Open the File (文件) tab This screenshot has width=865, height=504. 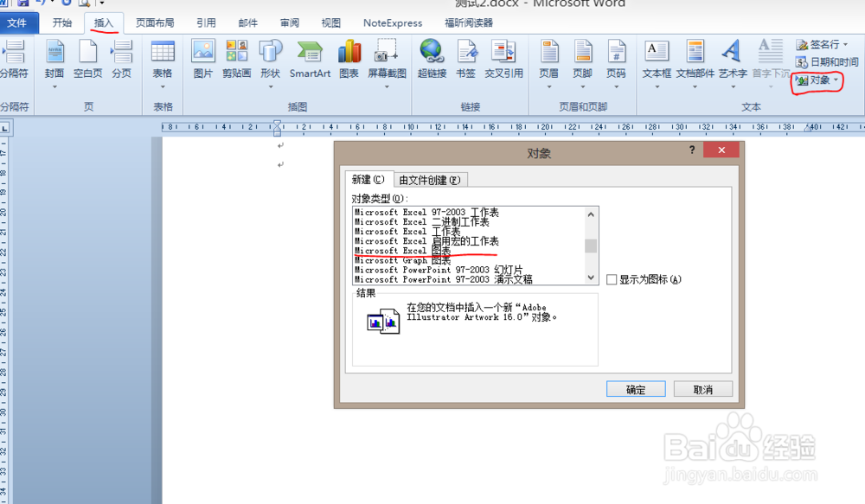(x=17, y=22)
